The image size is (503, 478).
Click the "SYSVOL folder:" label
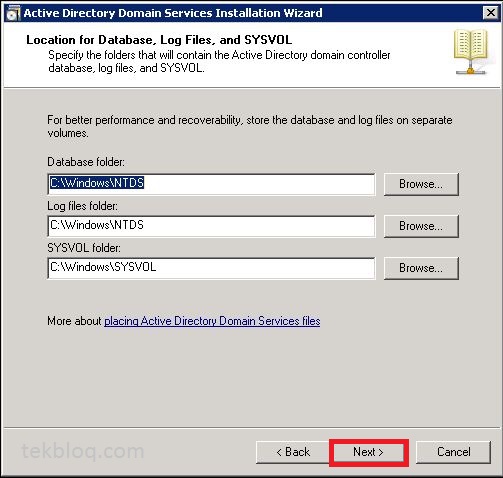pyautogui.click(x=84, y=248)
